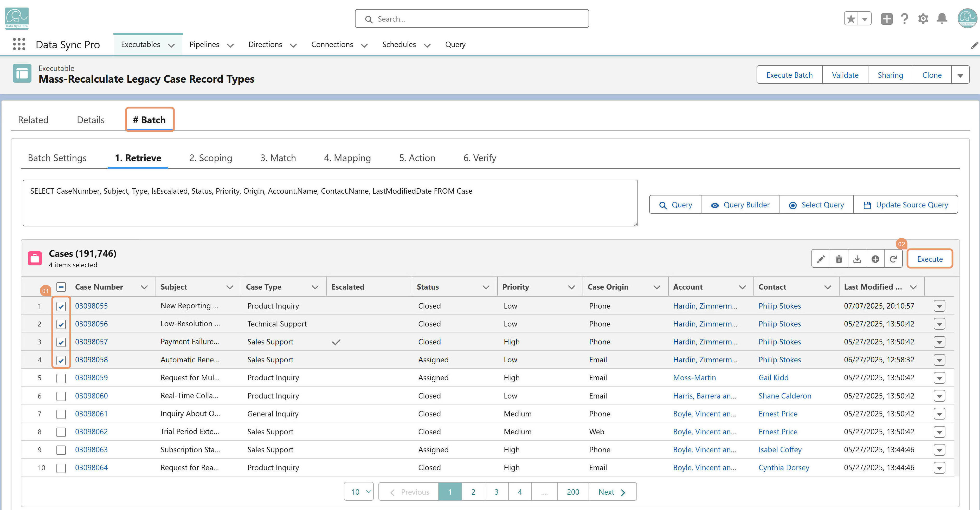Open the App Launcher grid icon
Image resolution: width=980 pixels, height=510 pixels.
point(19,44)
